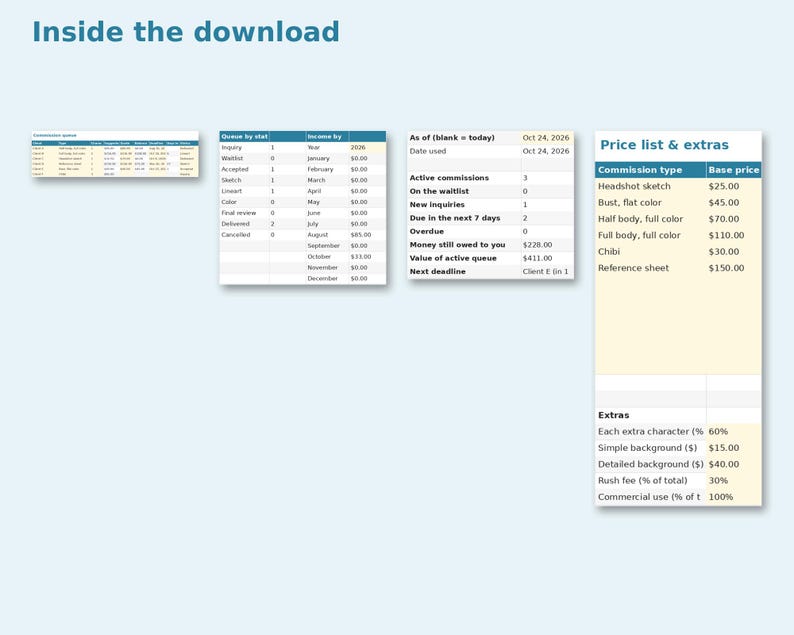Select the 'Reference sheet' commission type
The height and width of the screenshot is (635, 794).
[633, 268]
